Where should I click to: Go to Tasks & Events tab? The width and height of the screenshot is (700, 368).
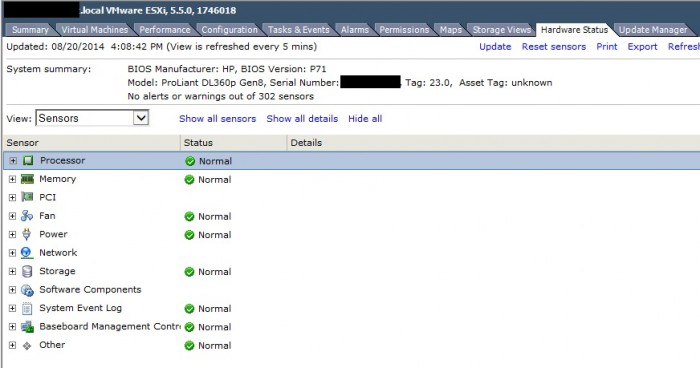(299, 30)
